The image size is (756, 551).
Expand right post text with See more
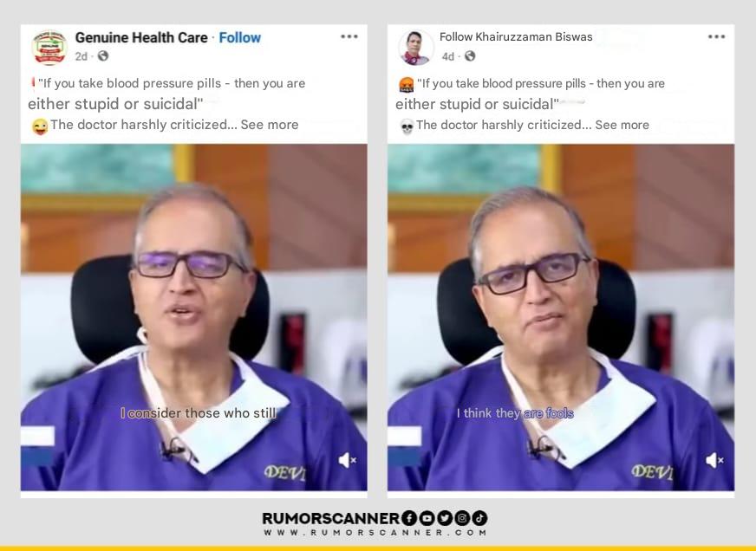click(x=622, y=125)
